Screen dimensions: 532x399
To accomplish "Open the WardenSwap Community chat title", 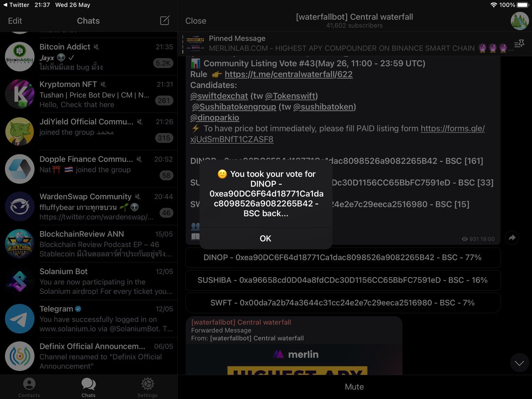I will [x=86, y=196].
